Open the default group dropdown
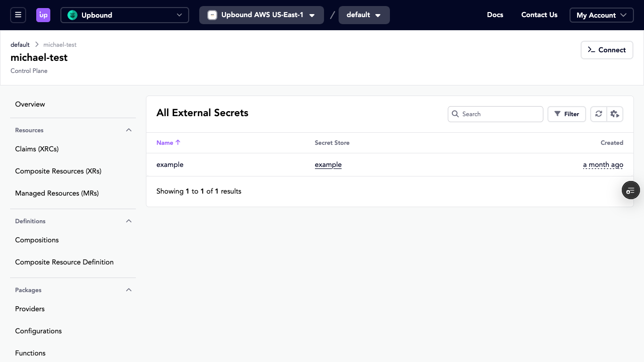Image resolution: width=644 pixels, height=362 pixels. pos(364,15)
